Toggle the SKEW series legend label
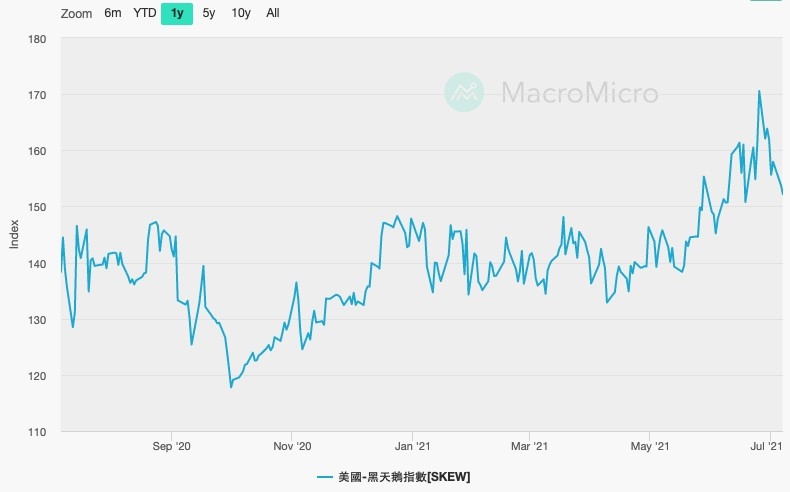Image resolution: width=790 pixels, height=492 pixels. point(404,477)
